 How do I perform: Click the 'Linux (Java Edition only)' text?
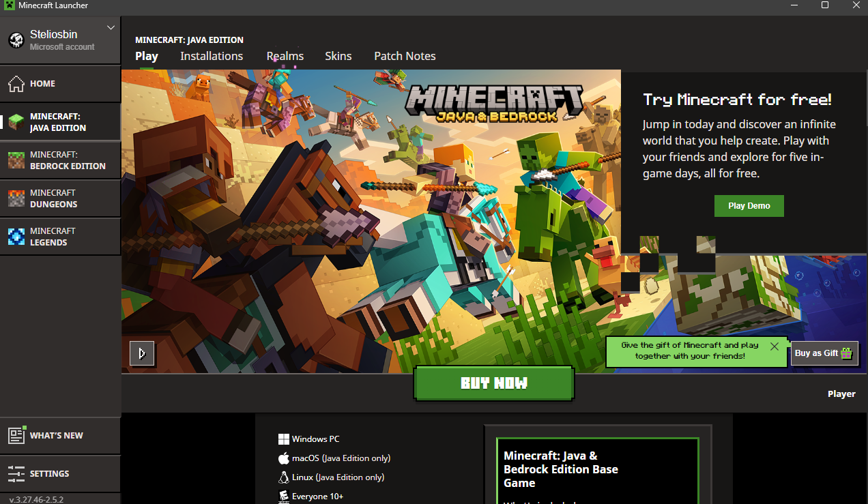pyautogui.click(x=338, y=477)
